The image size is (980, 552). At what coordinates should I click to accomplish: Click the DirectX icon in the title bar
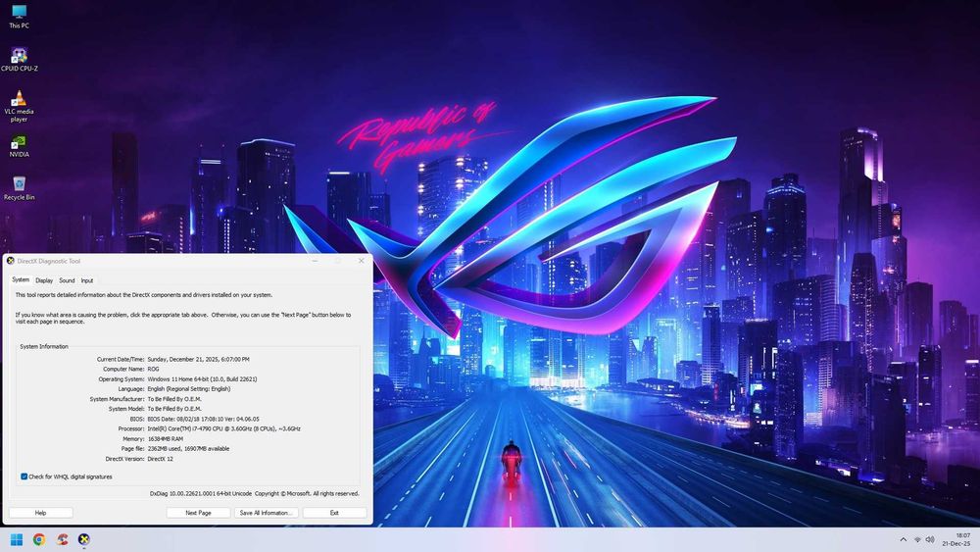click(x=10, y=261)
